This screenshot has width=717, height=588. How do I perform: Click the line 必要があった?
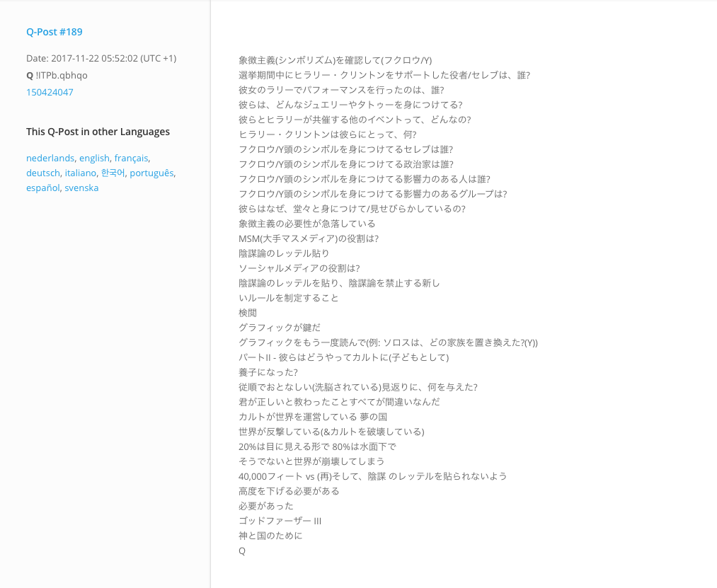(x=266, y=506)
